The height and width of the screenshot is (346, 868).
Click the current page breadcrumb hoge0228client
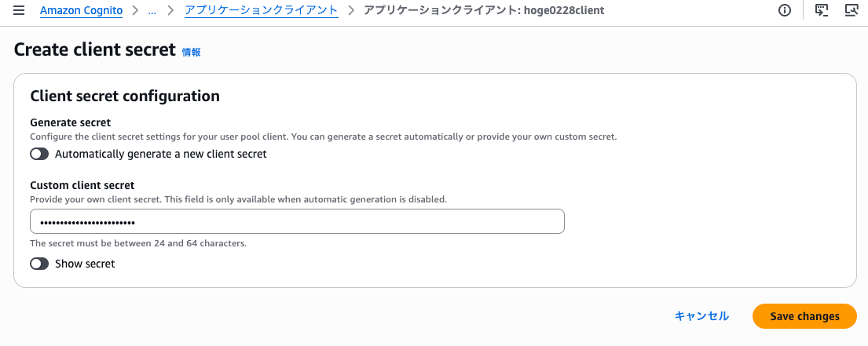pos(484,11)
